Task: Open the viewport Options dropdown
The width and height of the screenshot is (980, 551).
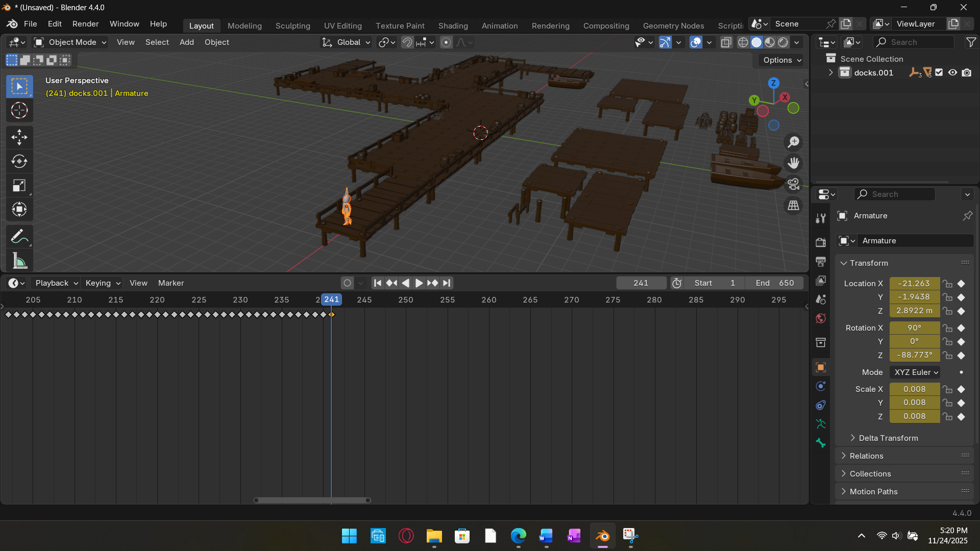Action: coord(781,60)
